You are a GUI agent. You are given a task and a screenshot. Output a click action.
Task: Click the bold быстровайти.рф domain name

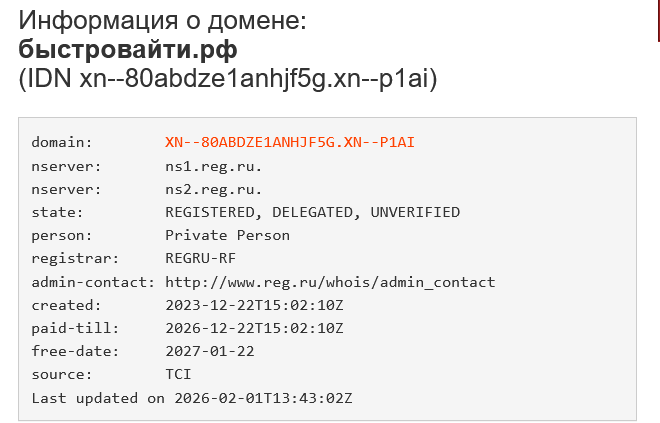[128, 49]
